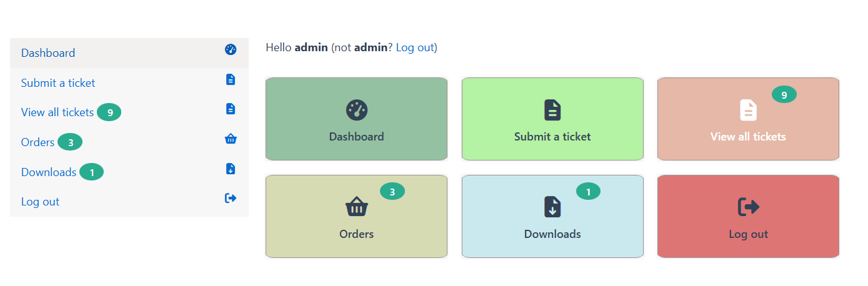The height and width of the screenshot is (286, 868).
Task: Open View all tickets link in sidebar
Action: 57,112
